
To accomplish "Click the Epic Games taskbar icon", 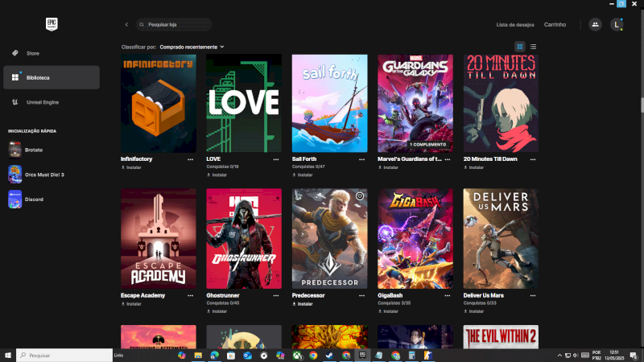I will (x=362, y=356).
